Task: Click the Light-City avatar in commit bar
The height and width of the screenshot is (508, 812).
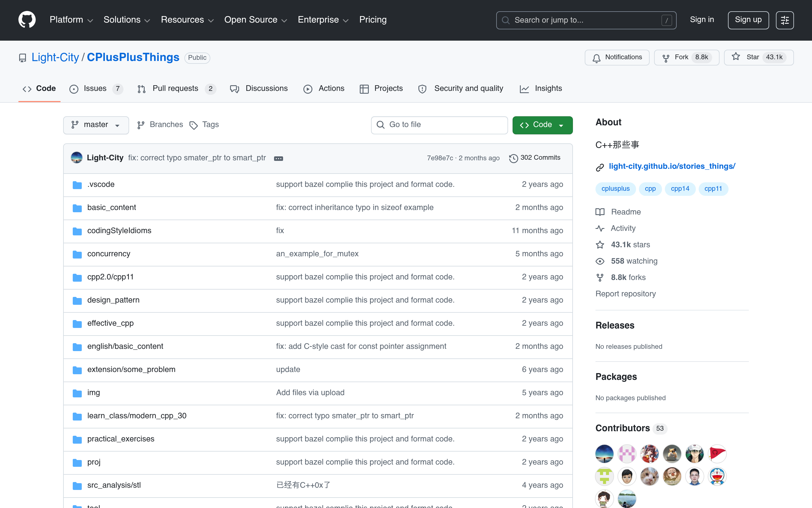Action: point(76,157)
